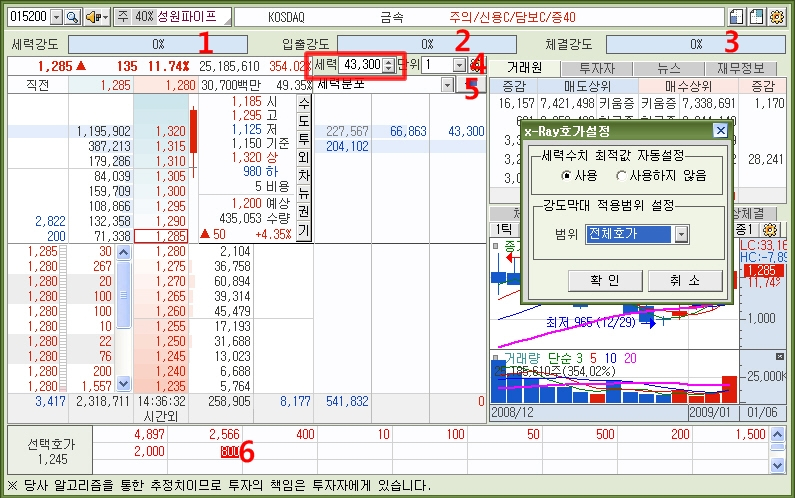Click the stock name 성원파이프
The width and height of the screenshot is (795, 498).
187,17
